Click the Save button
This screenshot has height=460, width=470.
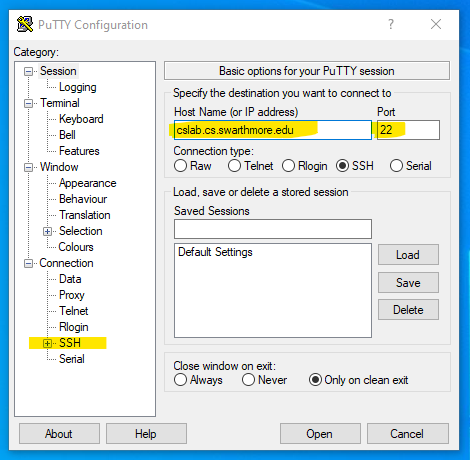(x=408, y=283)
